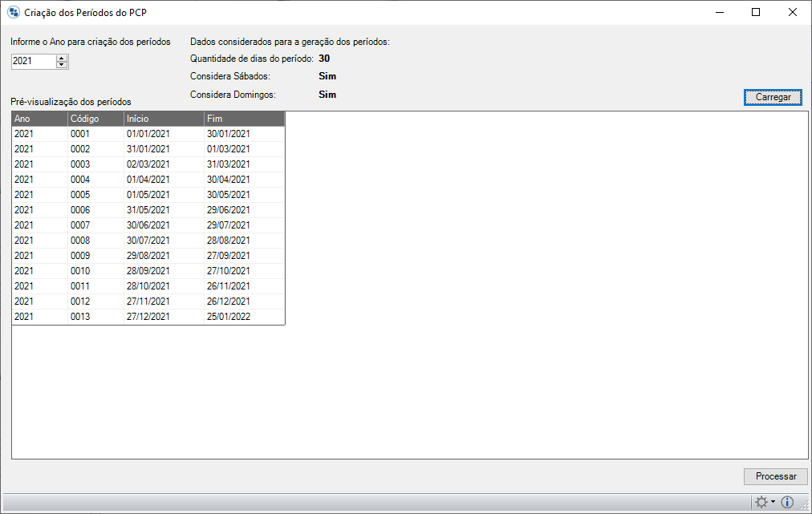
Task: Expand the dropdown arrow beside the gear icon
Action: (x=773, y=503)
